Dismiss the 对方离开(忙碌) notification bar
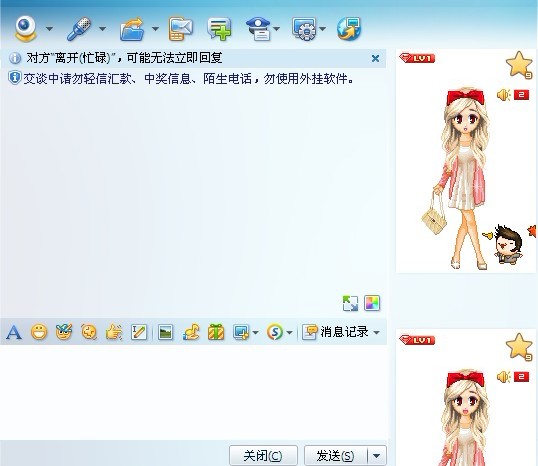 (375, 58)
